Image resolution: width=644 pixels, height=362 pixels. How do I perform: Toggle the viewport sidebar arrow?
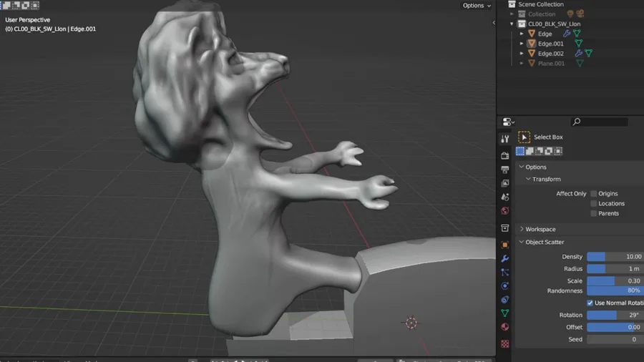click(x=494, y=23)
